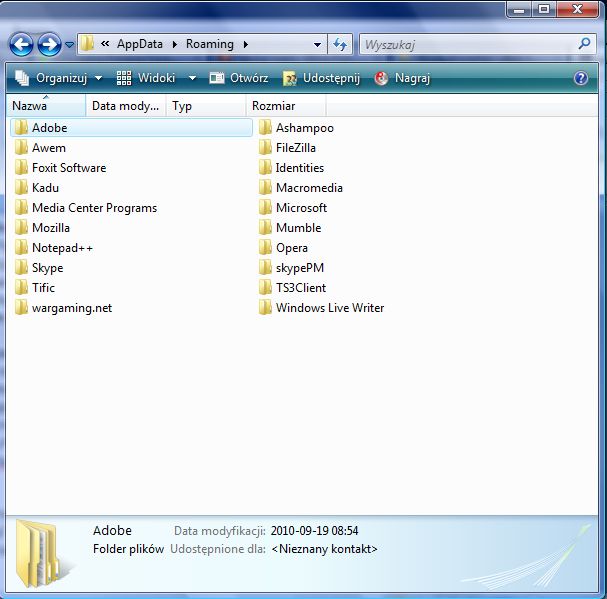The width and height of the screenshot is (607, 599).
Task: Select the Kadu folder icon
Action: [x=21, y=188]
